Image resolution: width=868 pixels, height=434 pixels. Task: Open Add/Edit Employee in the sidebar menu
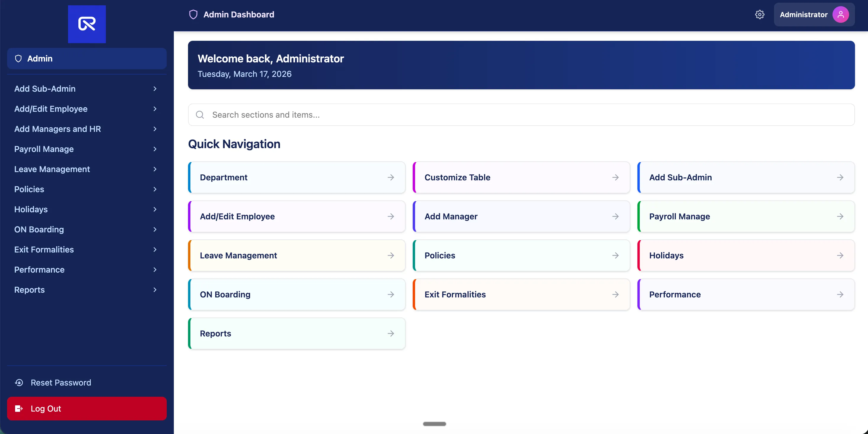tap(87, 109)
